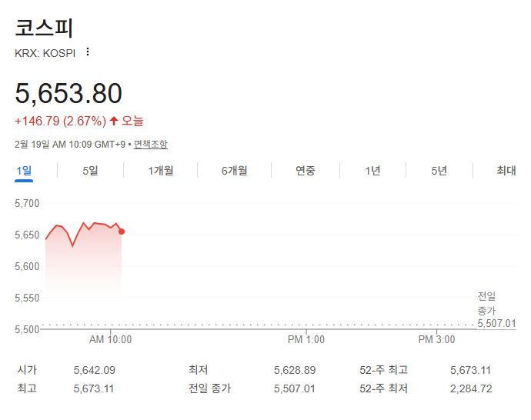Viewport: 531px width, 420px height.
Task: Switch to the 연중 tab
Action: tap(306, 171)
